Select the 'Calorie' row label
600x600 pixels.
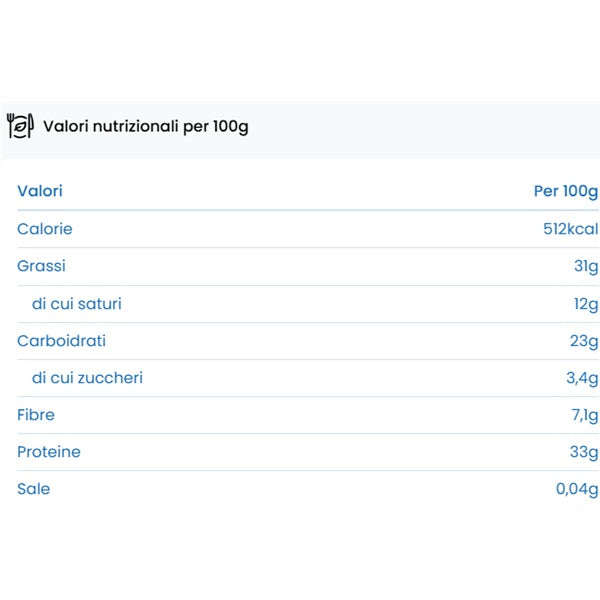point(45,229)
